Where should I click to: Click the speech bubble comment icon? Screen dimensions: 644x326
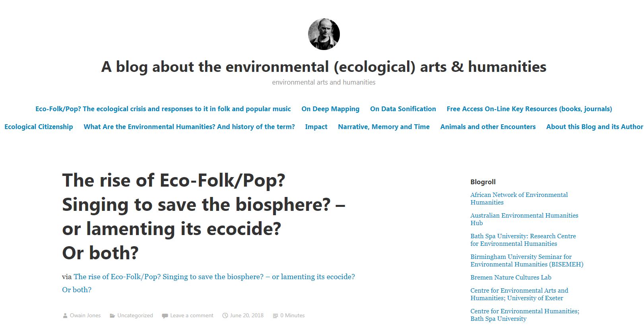pyautogui.click(x=165, y=316)
